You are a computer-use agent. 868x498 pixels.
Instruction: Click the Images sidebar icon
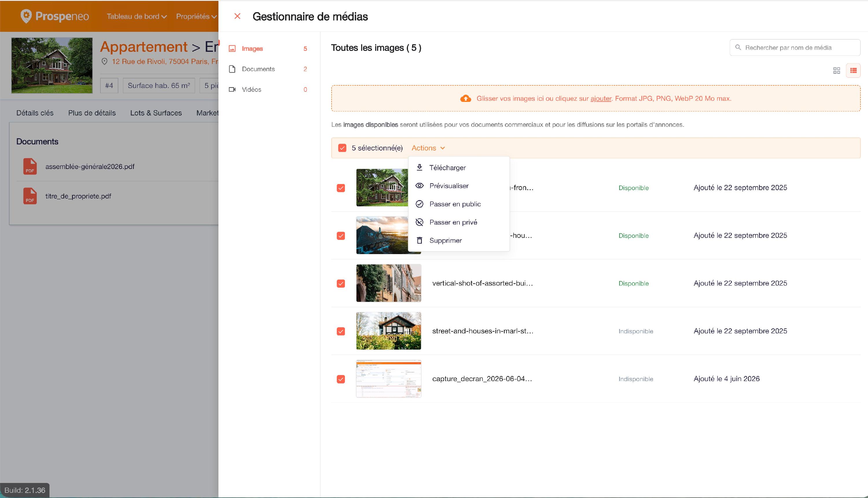pyautogui.click(x=232, y=49)
